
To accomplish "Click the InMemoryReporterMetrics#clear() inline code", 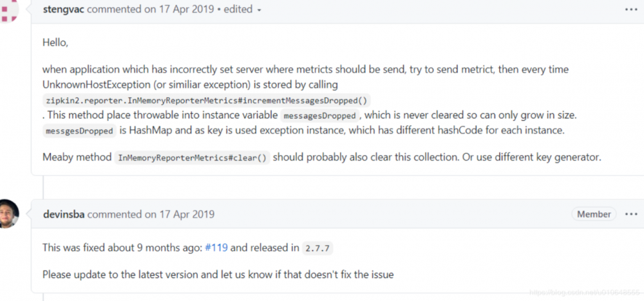I will (193, 158).
